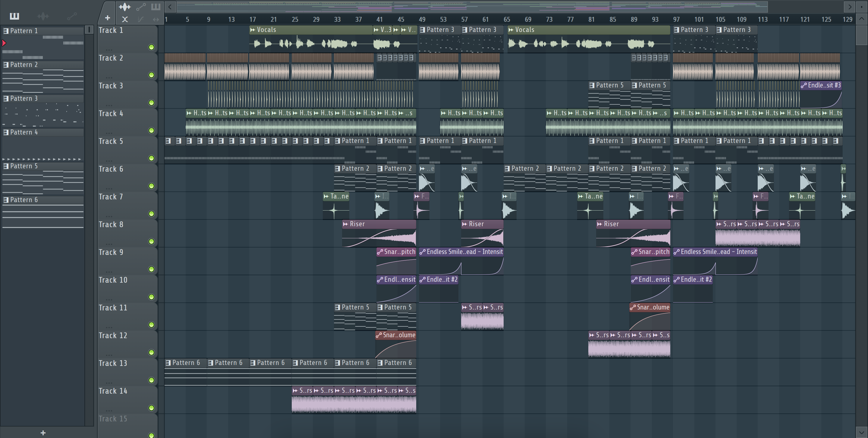This screenshot has height=438, width=868.
Task: Click the first Ta..ne clip icon on Track 7
Action: click(326, 196)
